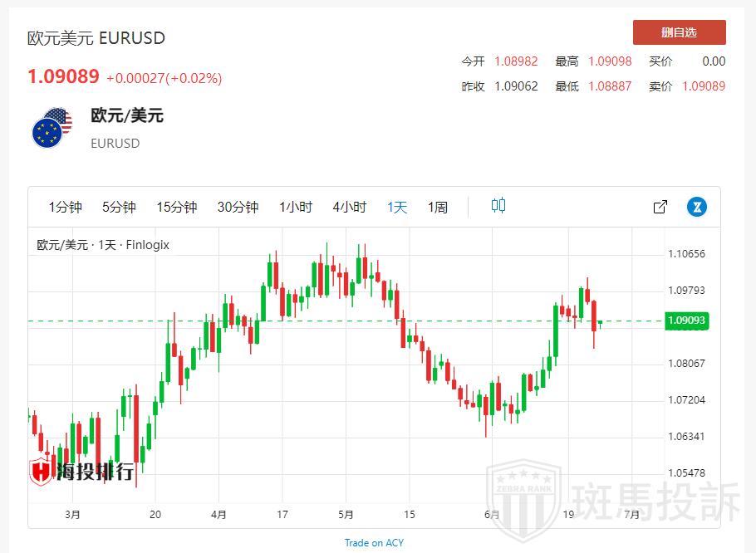Viewport: 756px width, 553px height.
Task: Click the 1.10656 level on price axis
Action: 686,253
